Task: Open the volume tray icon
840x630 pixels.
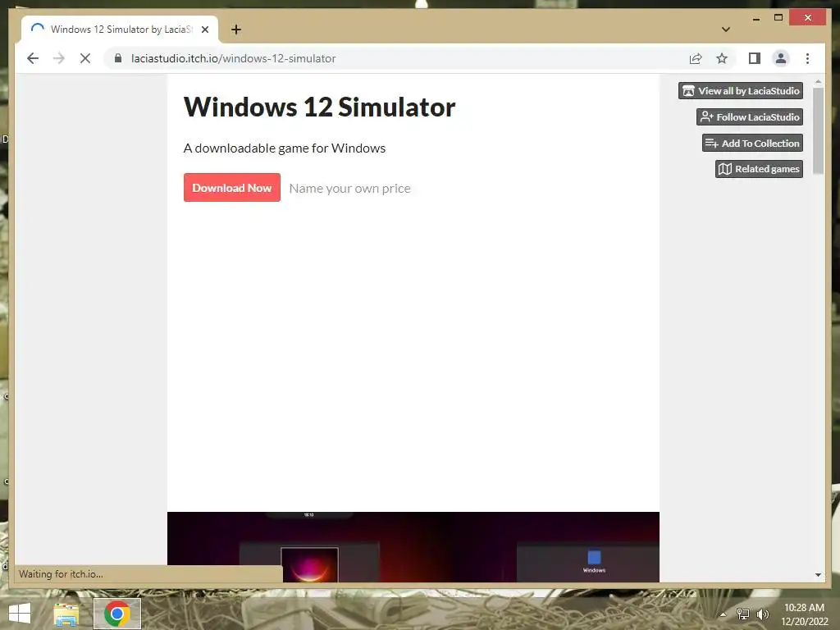Action: click(763, 614)
